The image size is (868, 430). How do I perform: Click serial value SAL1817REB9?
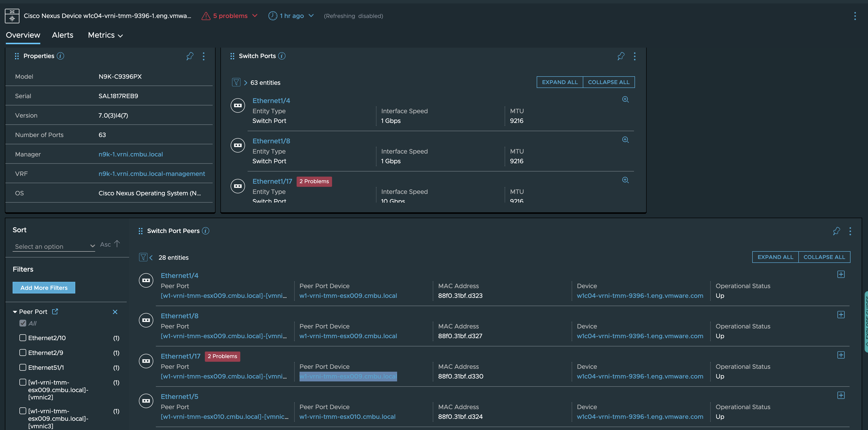point(118,96)
